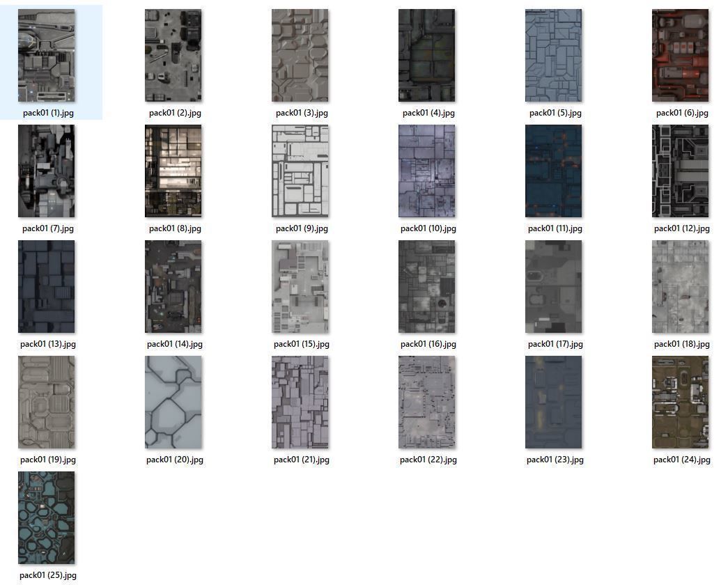
Task: Select the grungy texture pack01 (16).jpg
Action: coord(427,285)
